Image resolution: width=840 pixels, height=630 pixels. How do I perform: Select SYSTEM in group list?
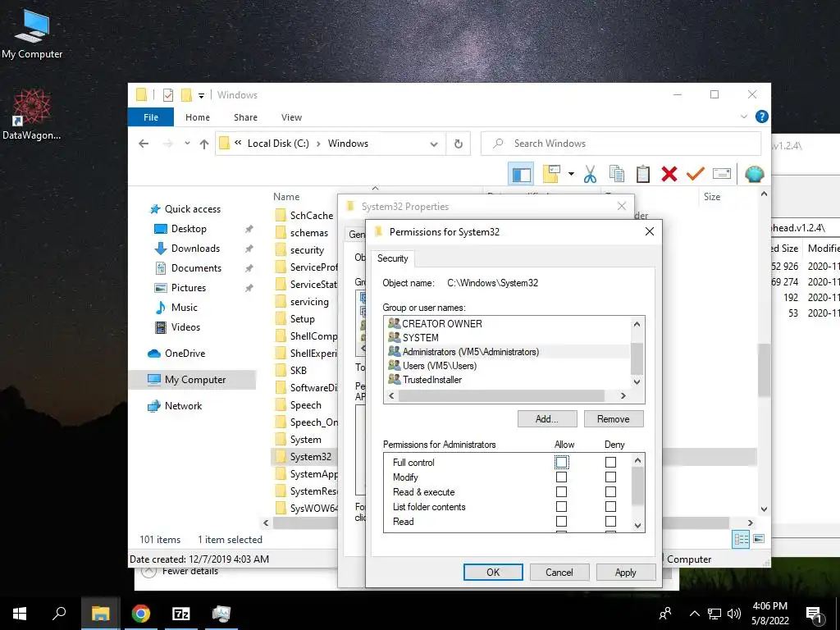coord(508,337)
